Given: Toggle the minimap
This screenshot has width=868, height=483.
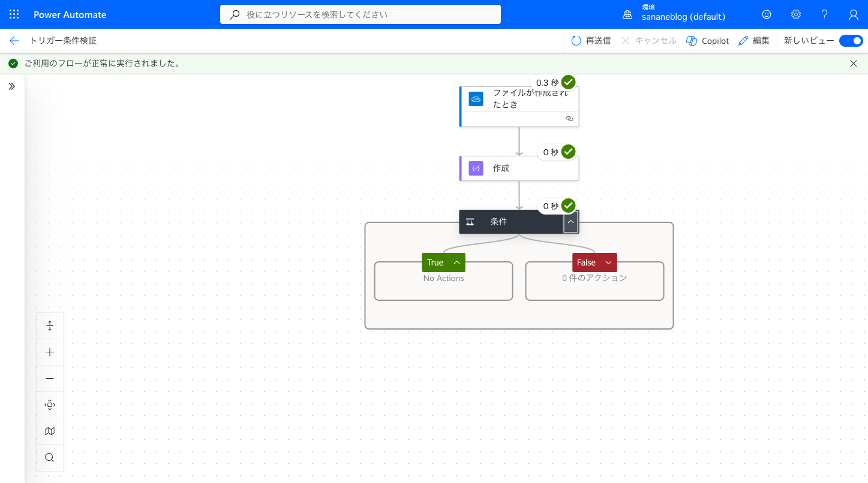Looking at the screenshot, I should click(x=50, y=431).
